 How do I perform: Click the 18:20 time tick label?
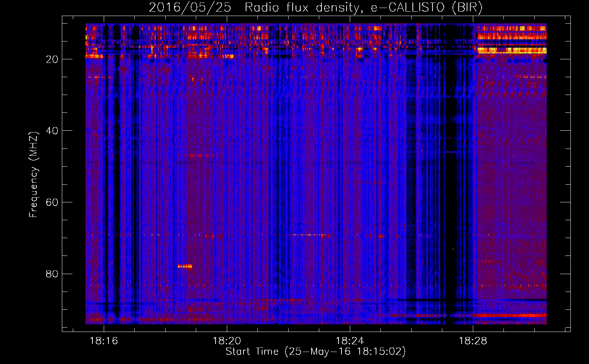(x=227, y=341)
